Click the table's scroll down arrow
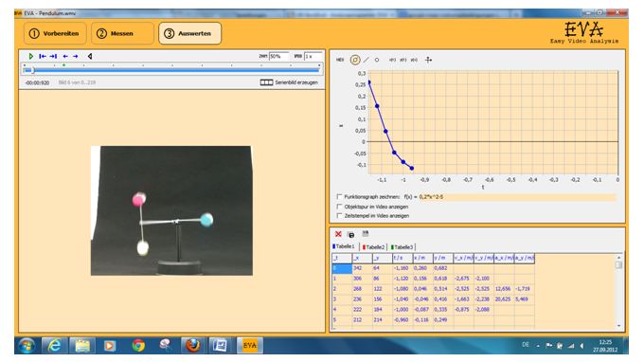 click(x=619, y=325)
